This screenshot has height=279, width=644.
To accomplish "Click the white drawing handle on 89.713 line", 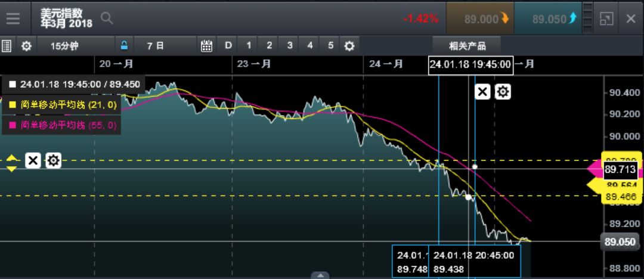I will pos(475,166).
